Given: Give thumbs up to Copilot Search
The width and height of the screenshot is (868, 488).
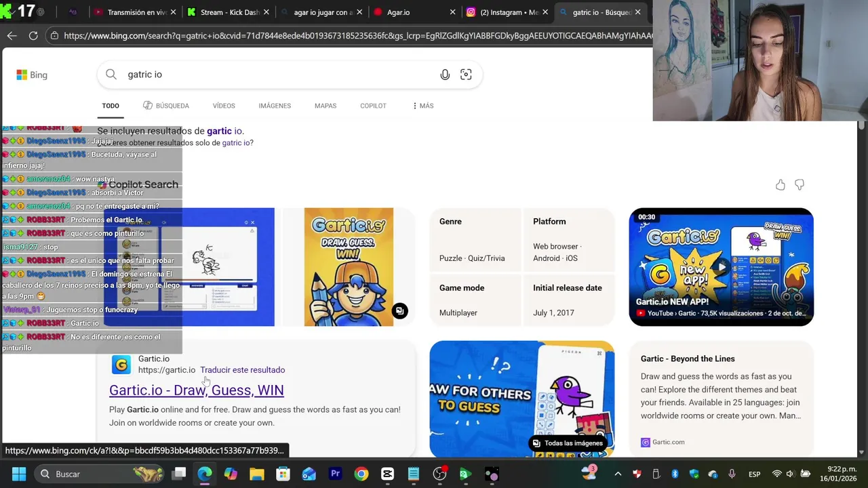Looking at the screenshot, I should (781, 184).
